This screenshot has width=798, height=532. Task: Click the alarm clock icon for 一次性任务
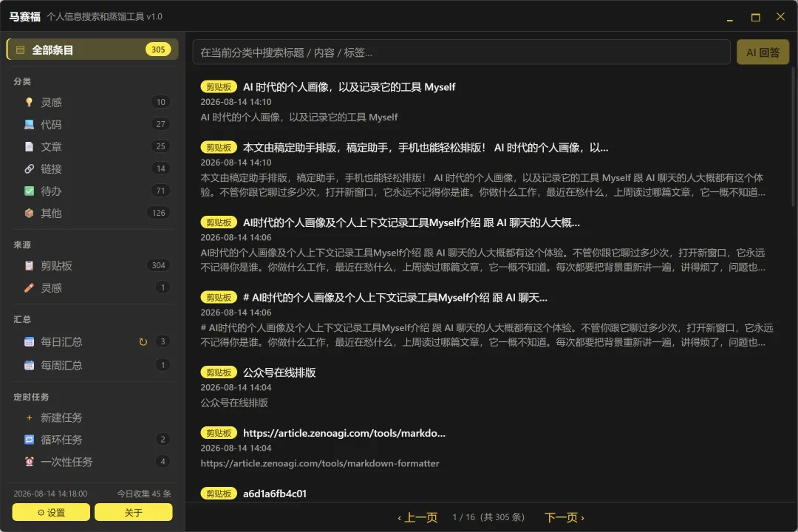(x=29, y=462)
